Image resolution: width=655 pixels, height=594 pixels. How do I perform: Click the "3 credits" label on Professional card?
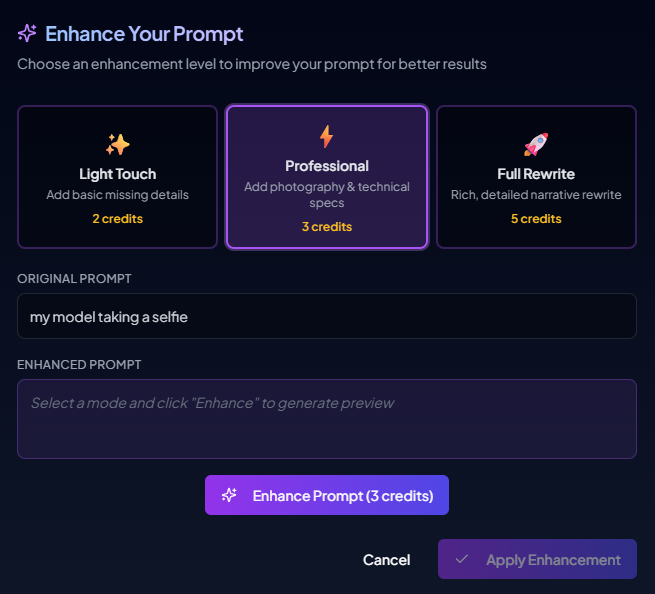(327, 227)
